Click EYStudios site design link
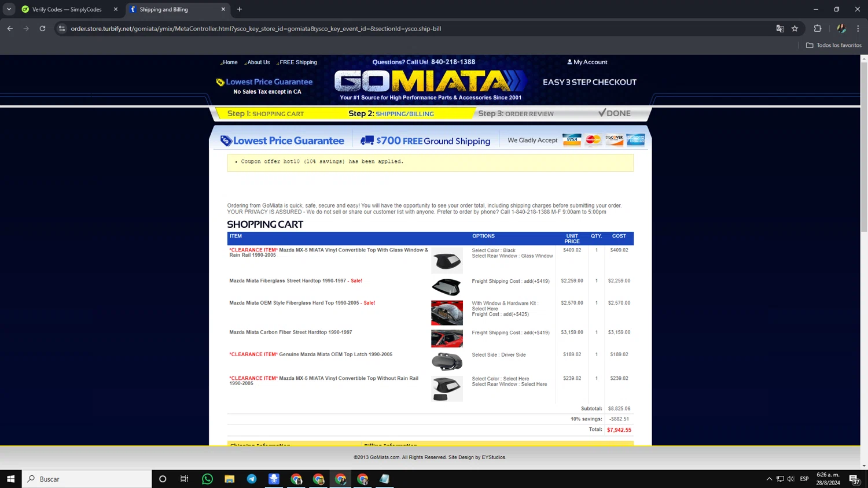Image resolution: width=868 pixels, height=488 pixels. tap(494, 457)
